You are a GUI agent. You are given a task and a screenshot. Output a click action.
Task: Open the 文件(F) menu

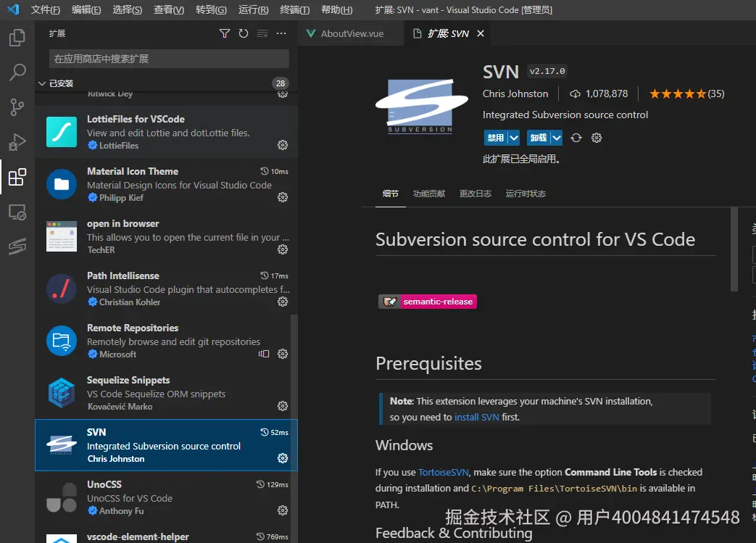tap(46, 9)
